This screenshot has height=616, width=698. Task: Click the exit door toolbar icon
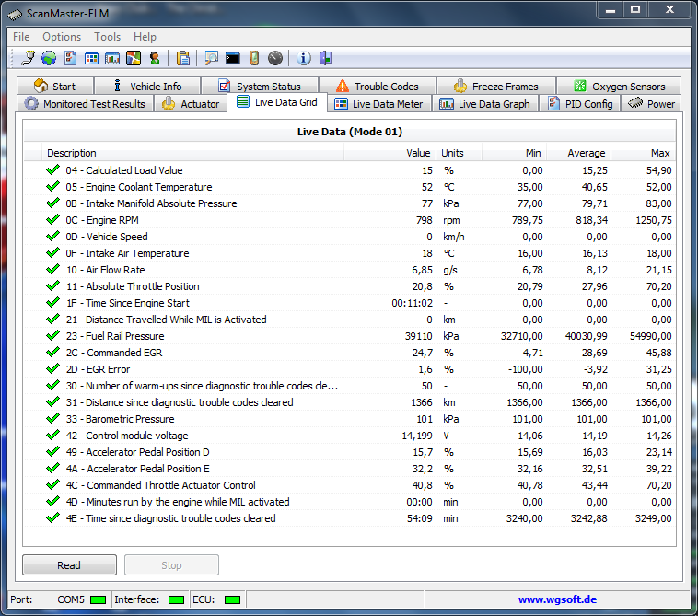click(325, 58)
